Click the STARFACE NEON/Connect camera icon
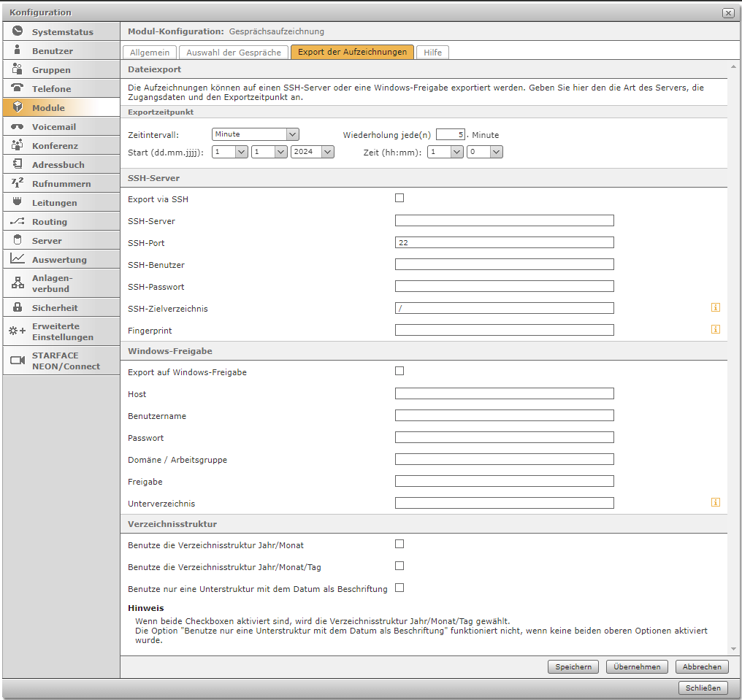The width and height of the screenshot is (742, 700). pos(18,361)
